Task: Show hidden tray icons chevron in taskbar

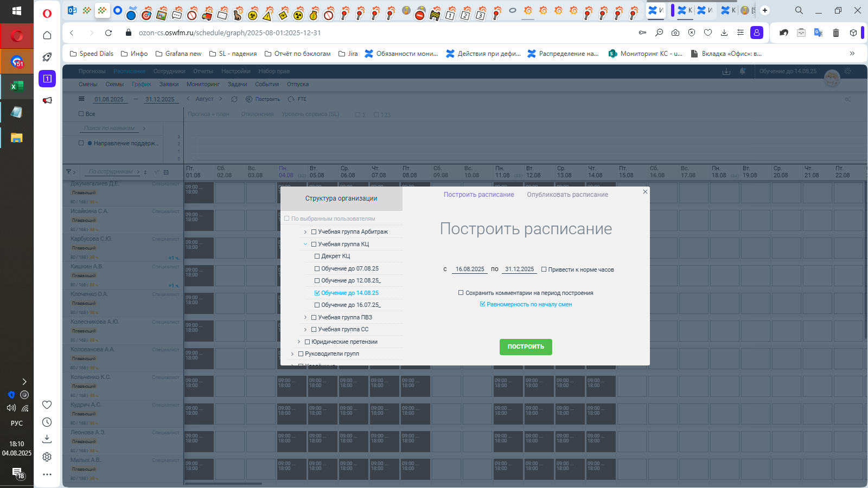Action: pyautogui.click(x=24, y=382)
